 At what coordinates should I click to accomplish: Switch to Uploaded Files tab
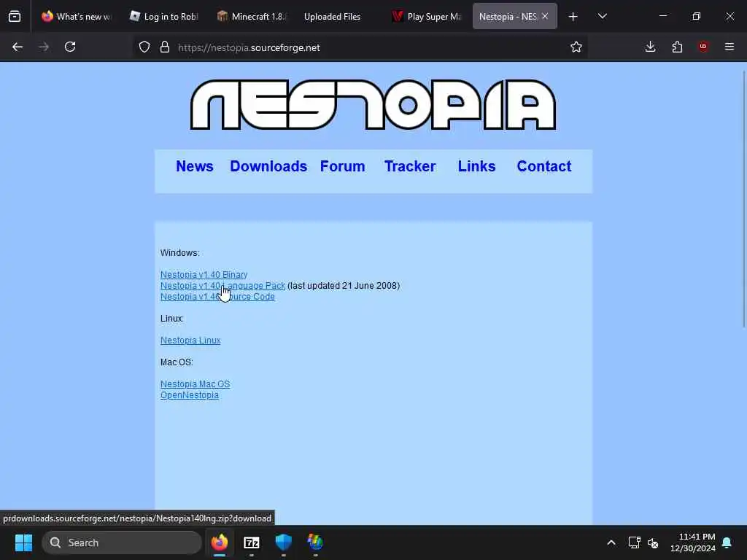pyautogui.click(x=338, y=17)
